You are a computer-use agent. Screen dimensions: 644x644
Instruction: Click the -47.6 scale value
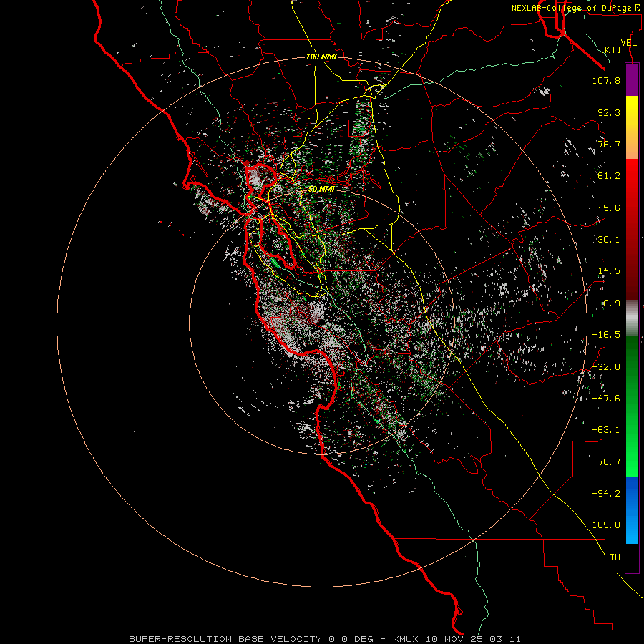pos(606,399)
